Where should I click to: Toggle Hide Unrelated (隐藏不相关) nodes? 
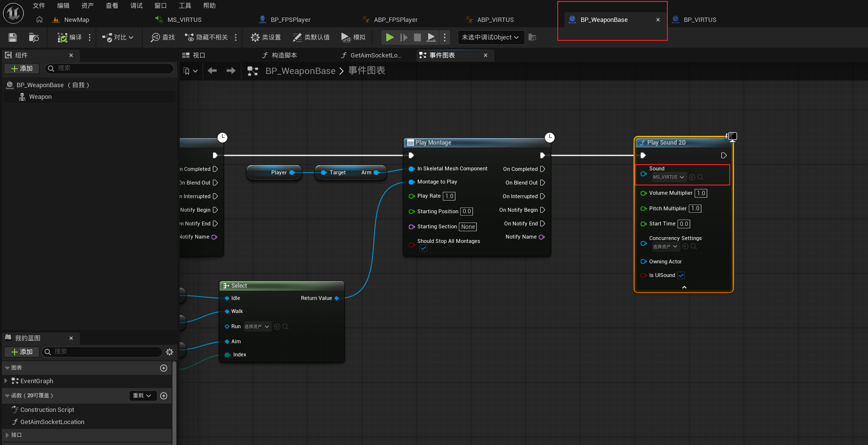[206, 37]
